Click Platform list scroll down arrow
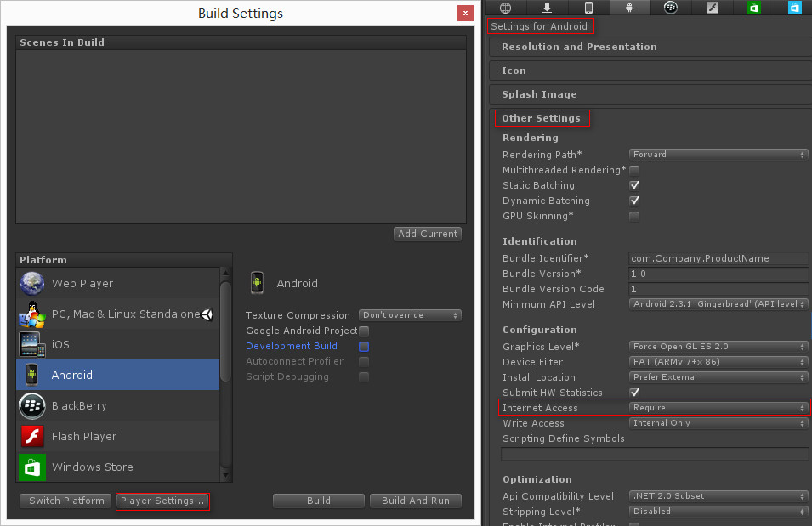Image resolution: width=812 pixels, height=526 pixels. tap(225, 475)
